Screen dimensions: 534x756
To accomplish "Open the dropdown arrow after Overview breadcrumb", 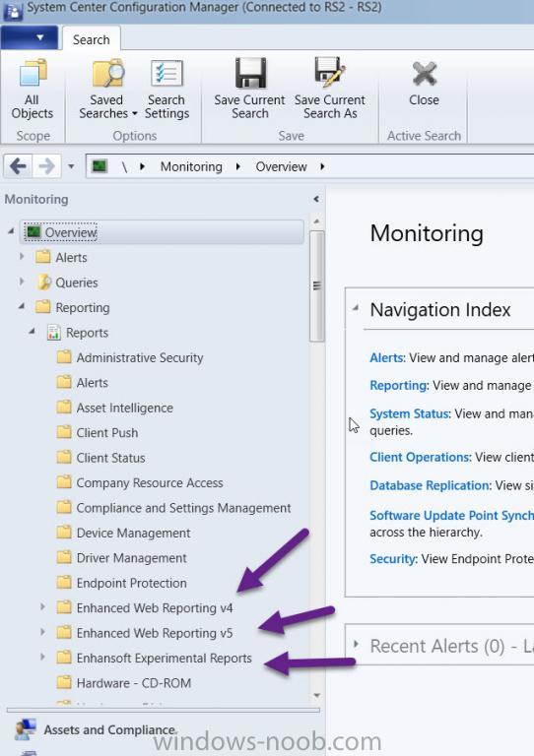I will [322, 166].
